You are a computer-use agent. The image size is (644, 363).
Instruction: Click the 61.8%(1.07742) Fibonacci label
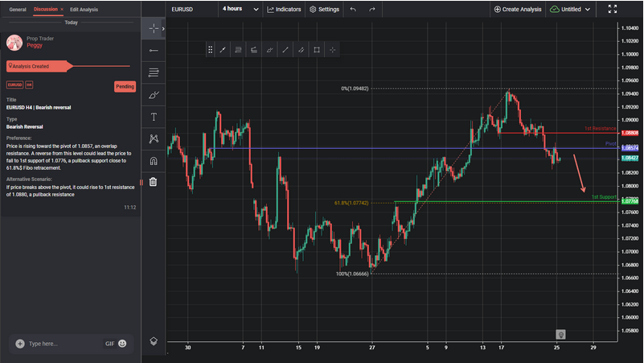[x=351, y=203]
